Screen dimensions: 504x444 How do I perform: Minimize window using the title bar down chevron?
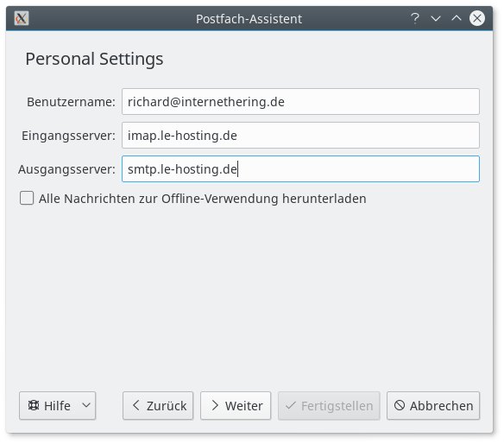click(436, 18)
